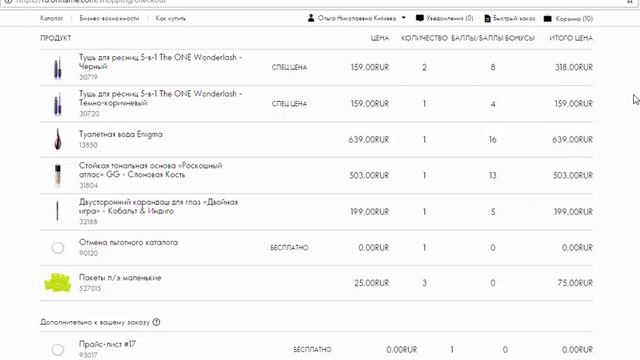This screenshot has width=640, height=360.
Task: Open Уведомления (0) link
Action: coord(450,18)
